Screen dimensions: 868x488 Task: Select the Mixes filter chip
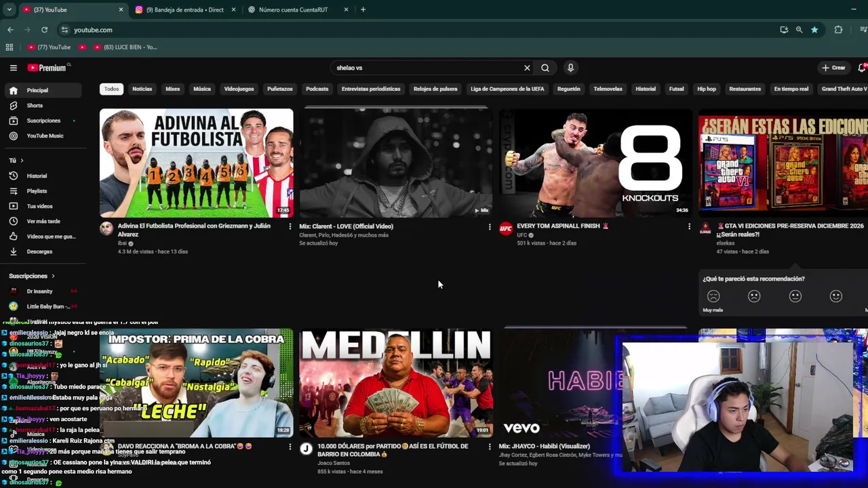pos(173,89)
